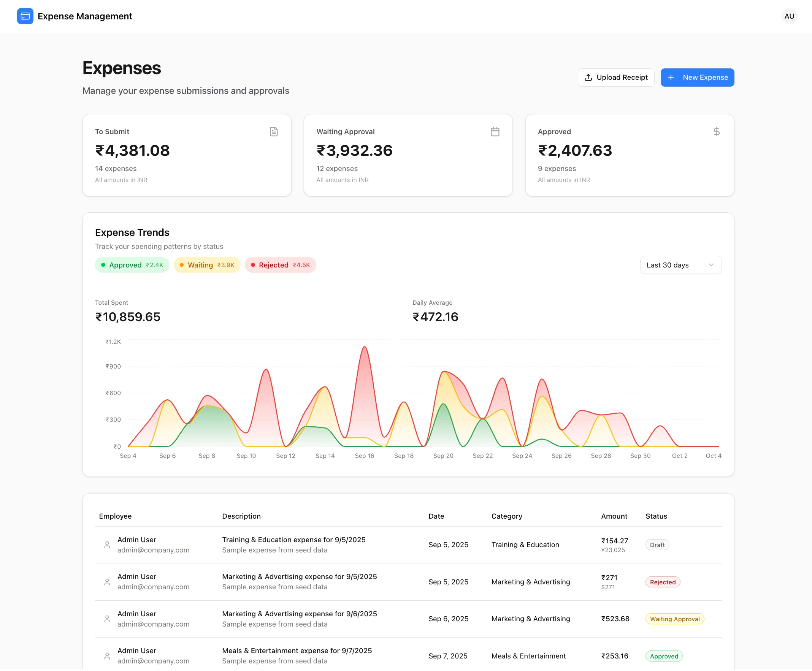Toggle the Approved ₹2.4K legend chip

pos(132,265)
